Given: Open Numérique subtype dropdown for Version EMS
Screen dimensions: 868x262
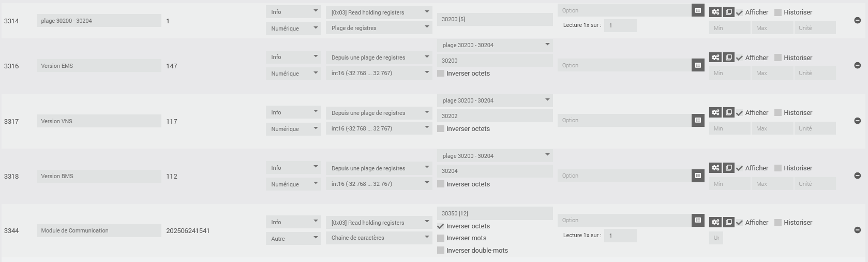Looking at the screenshot, I should (x=293, y=74).
